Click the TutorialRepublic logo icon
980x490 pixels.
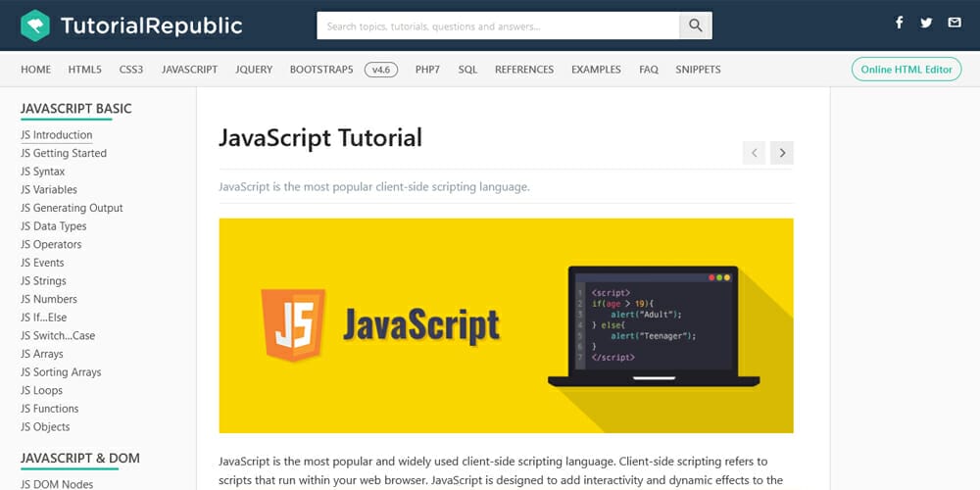(35, 25)
